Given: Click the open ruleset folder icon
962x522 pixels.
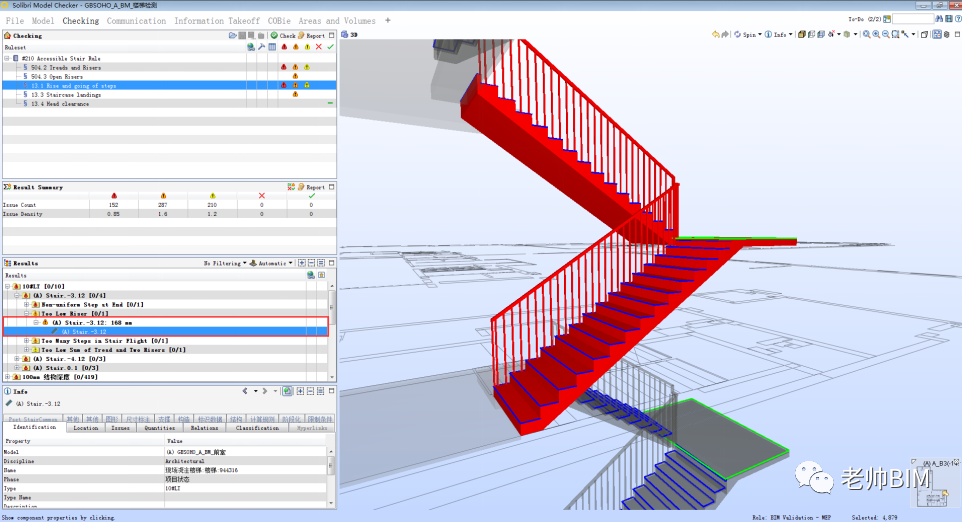Looking at the screenshot, I should [x=233, y=36].
